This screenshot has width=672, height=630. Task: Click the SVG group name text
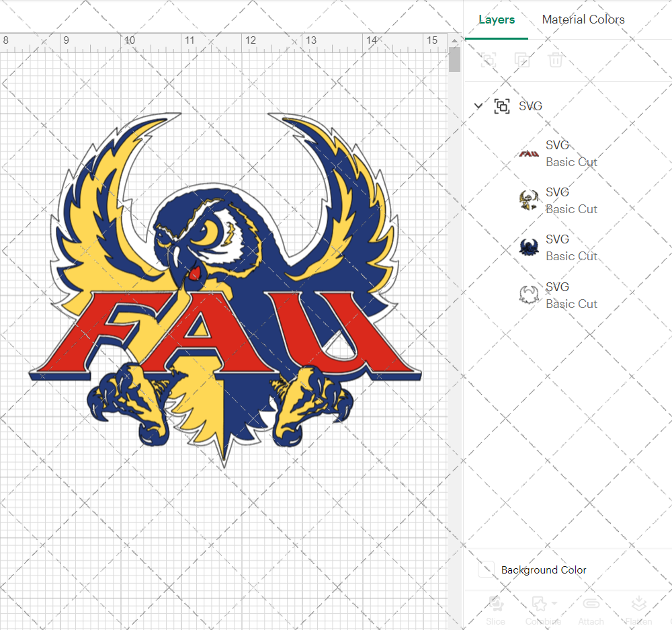(531, 106)
